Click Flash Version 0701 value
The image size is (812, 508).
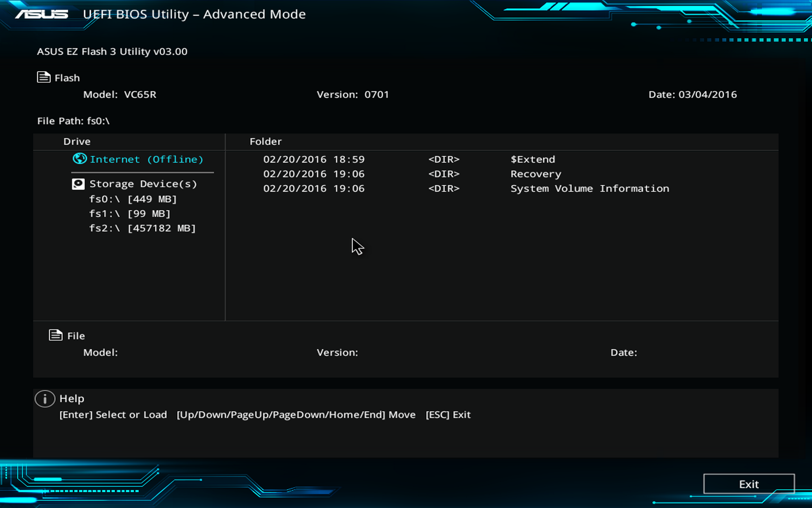(x=377, y=94)
